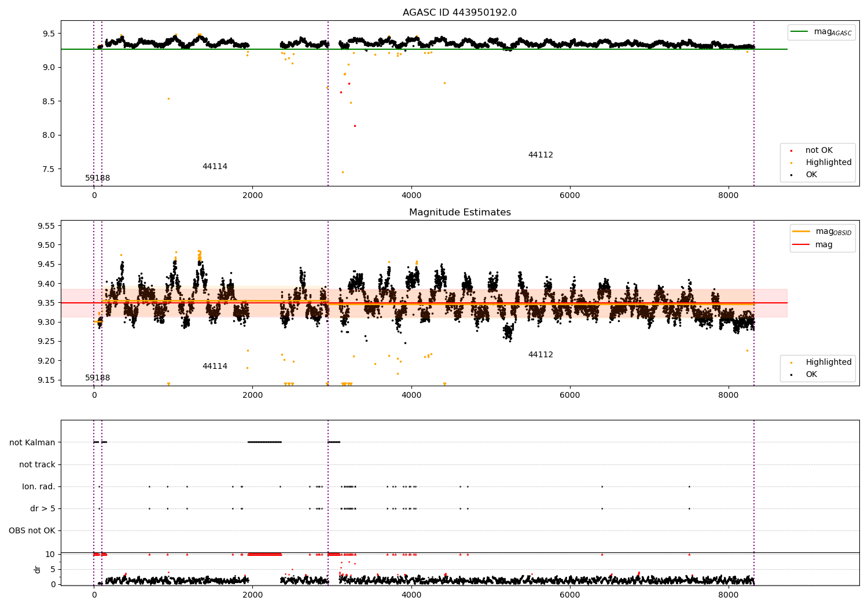This screenshot has width=868, height=608.
Task: Click the 'Magnitude Estimates' subplot title
Action: 459,213
